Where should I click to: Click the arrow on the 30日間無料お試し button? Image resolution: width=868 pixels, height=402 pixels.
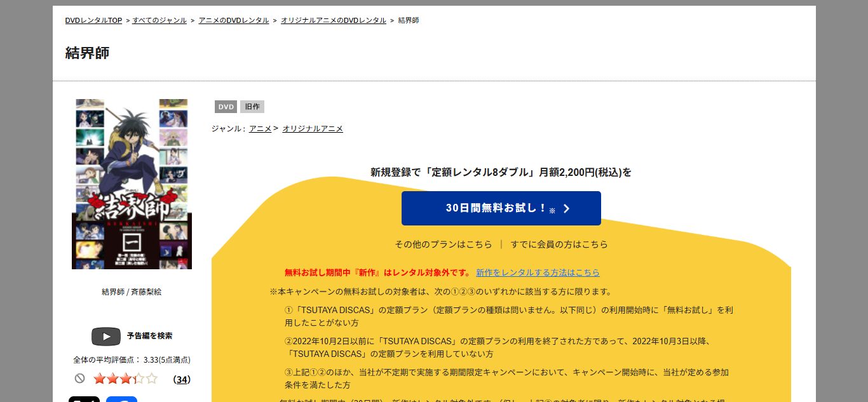click(x=567, y=208)
